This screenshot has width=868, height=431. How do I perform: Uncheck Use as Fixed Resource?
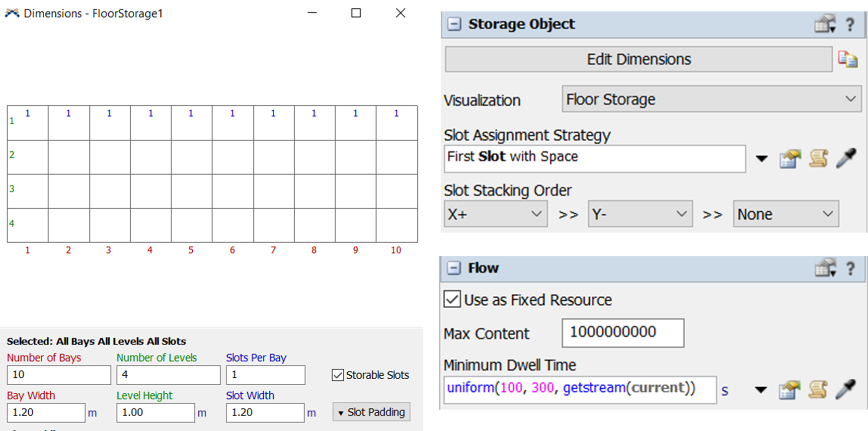coord(452,300)
